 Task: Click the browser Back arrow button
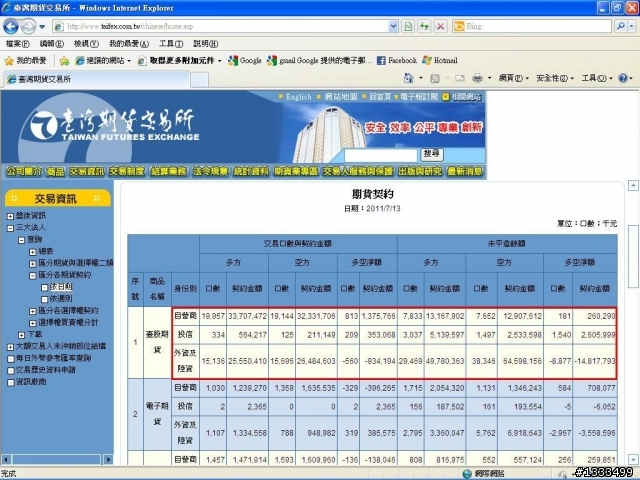11,27
